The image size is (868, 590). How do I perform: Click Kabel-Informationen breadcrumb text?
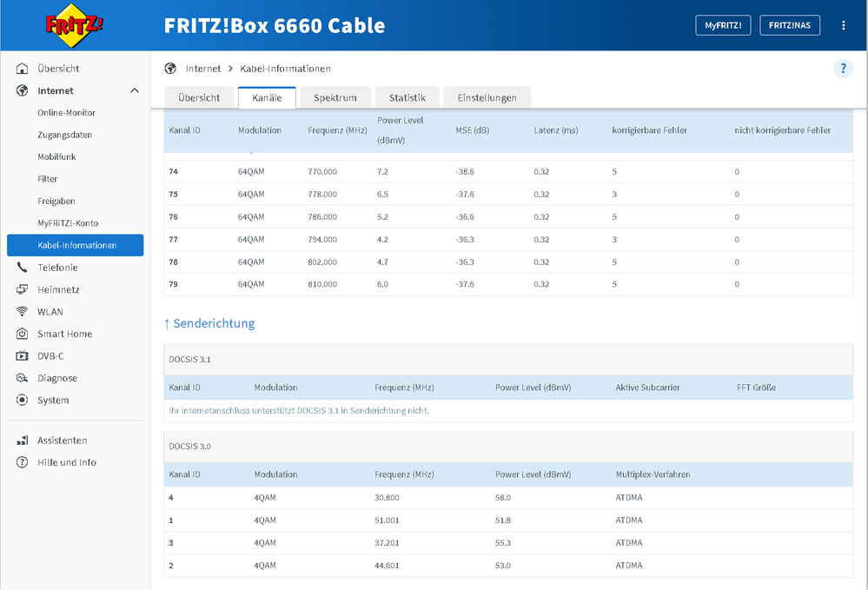click(x=285, y=69)
